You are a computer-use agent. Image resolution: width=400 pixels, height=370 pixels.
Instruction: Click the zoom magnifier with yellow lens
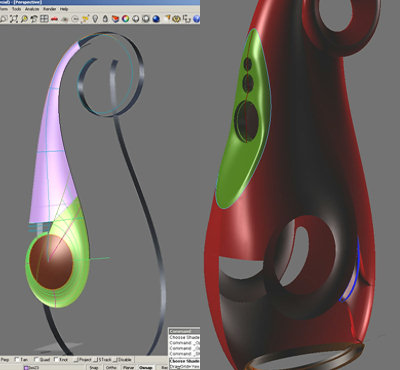24,19
